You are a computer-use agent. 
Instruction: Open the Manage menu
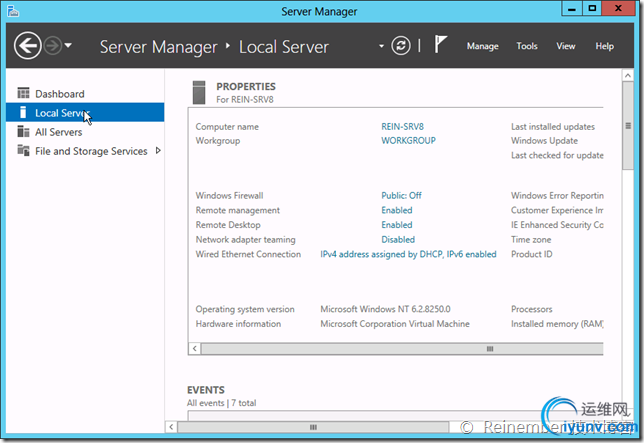(x=483, y=46)
